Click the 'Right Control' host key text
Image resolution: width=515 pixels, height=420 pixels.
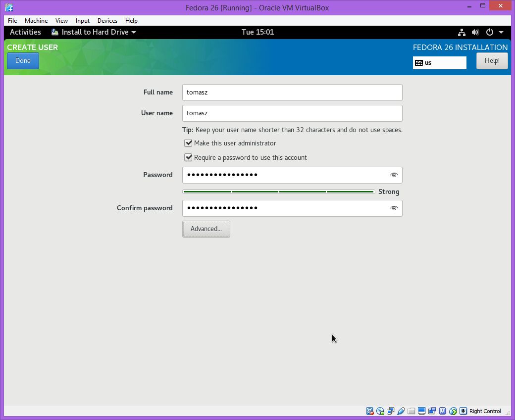point(485,411)
